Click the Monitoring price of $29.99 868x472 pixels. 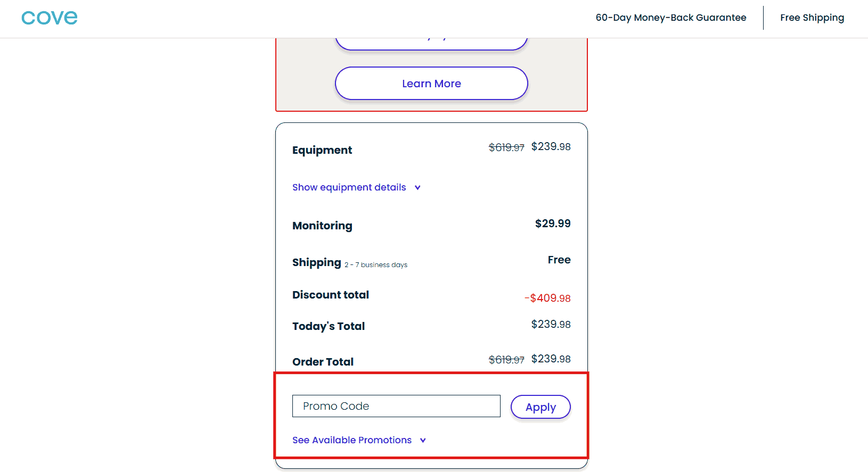click(x=552, y=223)
